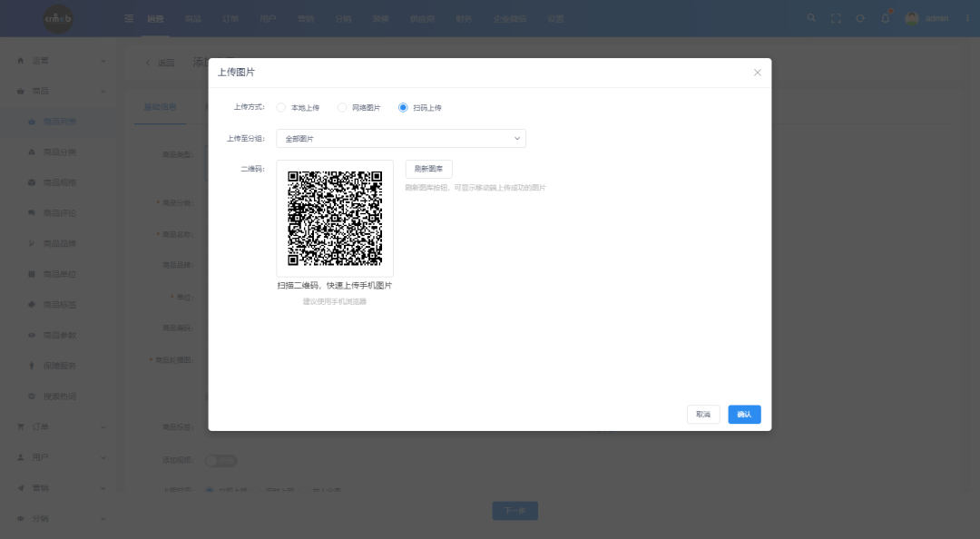Select the 本地上传 upload method
The width and height of the screenshot is (980, 539).
pyautogui.click(x=281, y=107)
